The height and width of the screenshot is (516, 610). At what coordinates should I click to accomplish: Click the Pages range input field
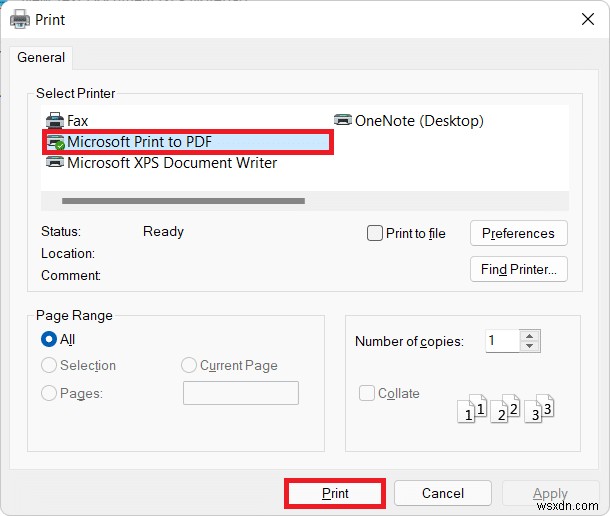coord(241,393)
